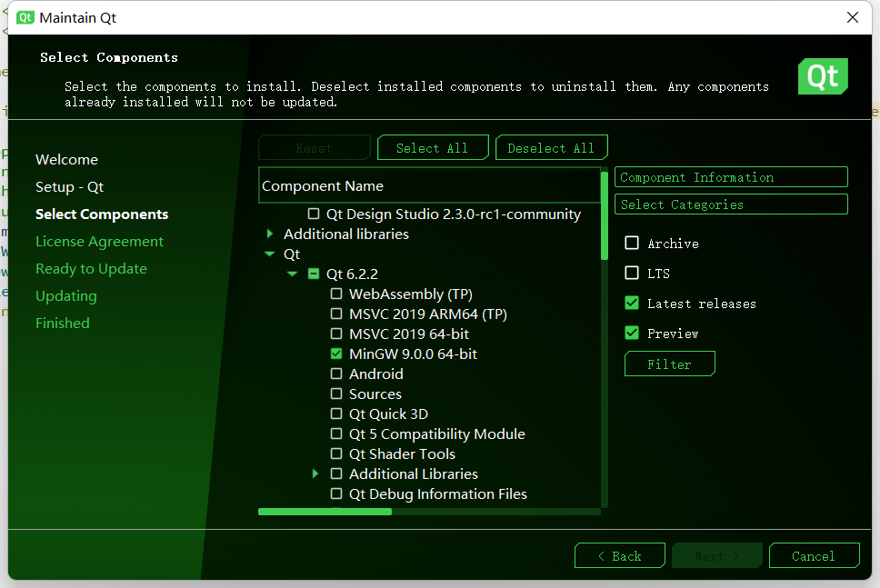Click the Deselect All button
880x588 pixels.
click(x=551, y=148)
